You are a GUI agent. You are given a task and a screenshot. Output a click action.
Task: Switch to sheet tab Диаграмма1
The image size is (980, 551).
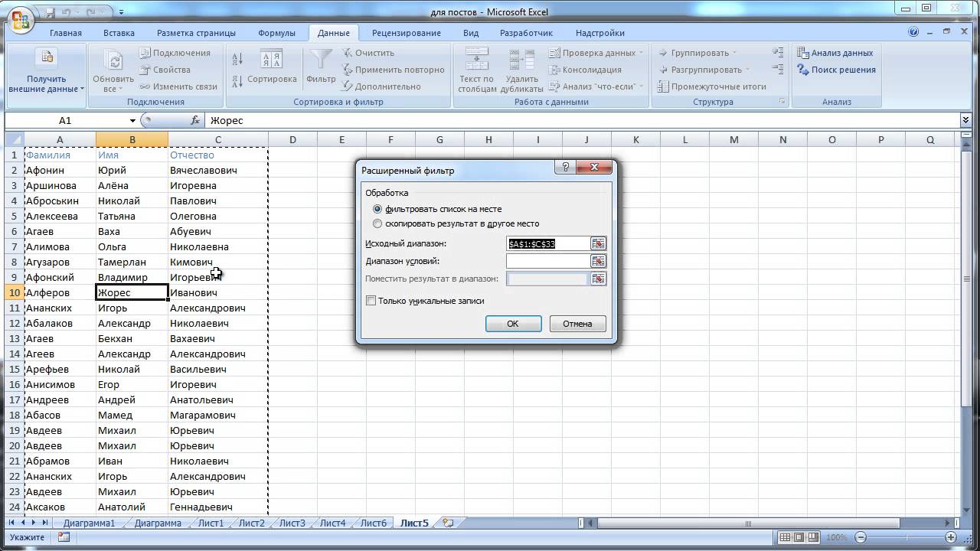(90, 523)
